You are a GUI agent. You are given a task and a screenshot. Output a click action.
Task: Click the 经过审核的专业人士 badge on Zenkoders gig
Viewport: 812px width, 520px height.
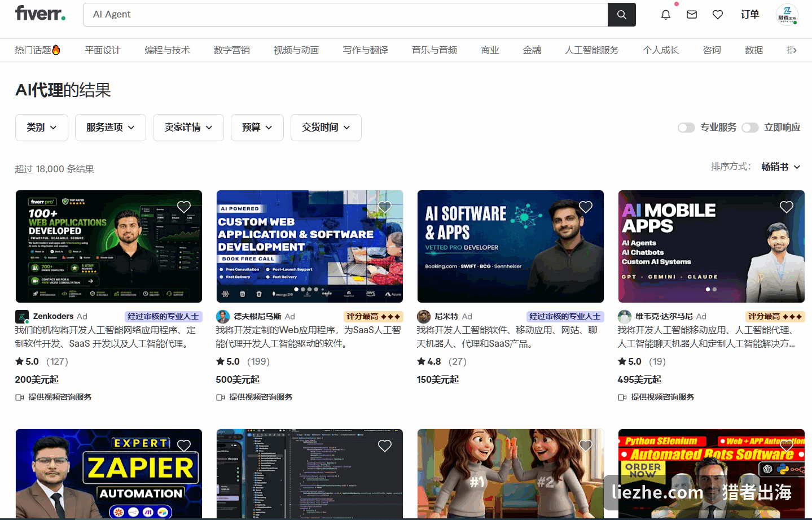pos(163,317)
